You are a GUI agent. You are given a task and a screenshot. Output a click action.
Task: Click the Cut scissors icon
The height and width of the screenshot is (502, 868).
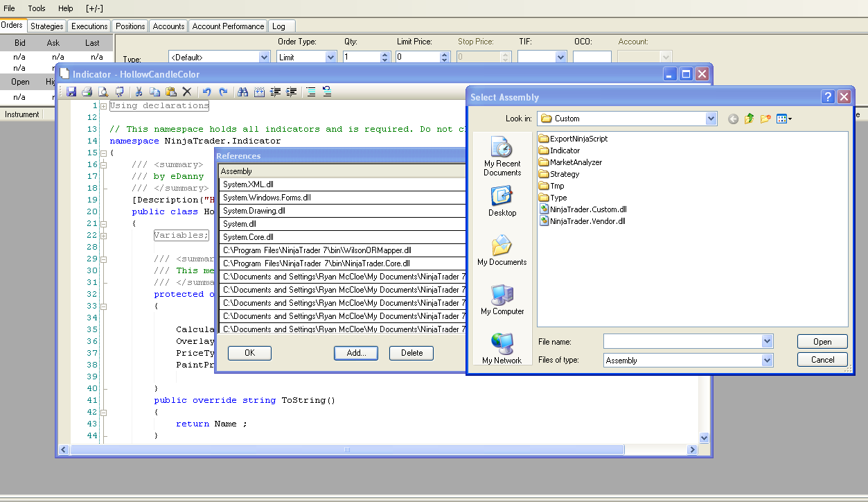(x=139, y=92)
